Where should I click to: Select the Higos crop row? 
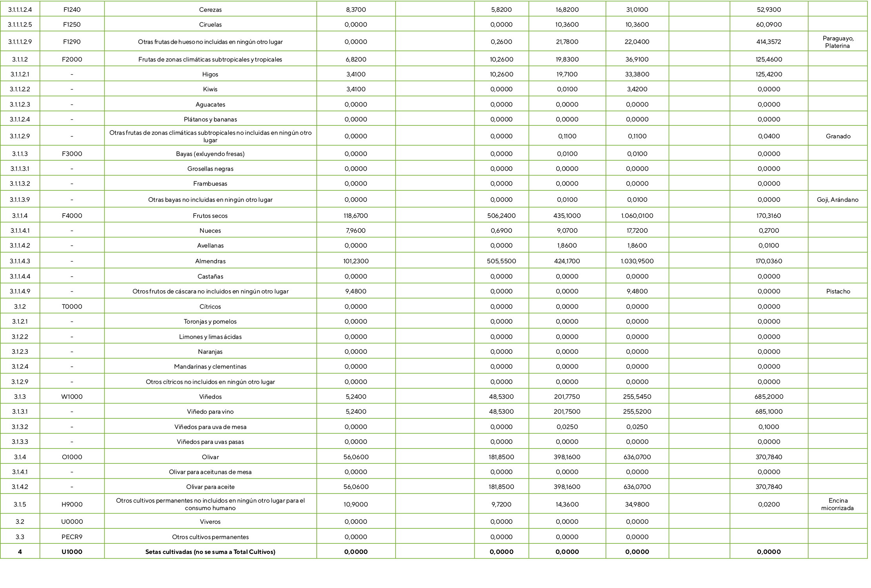point(210,74)
